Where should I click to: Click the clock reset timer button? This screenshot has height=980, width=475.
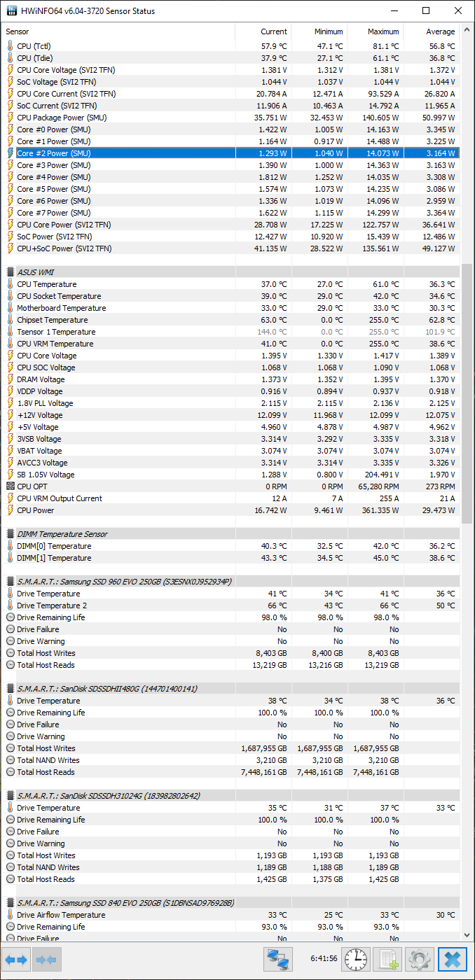point(356,959)
